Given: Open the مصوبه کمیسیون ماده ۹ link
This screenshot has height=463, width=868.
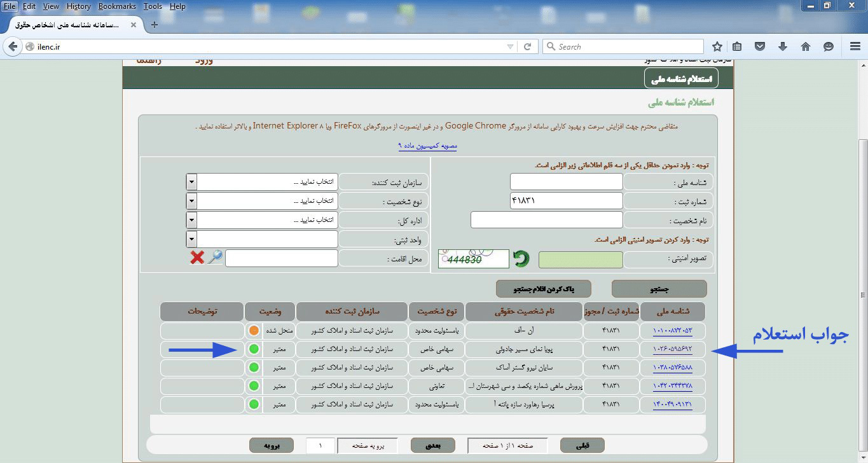Looking at the screenshot, I should click(x=428, y=146).
